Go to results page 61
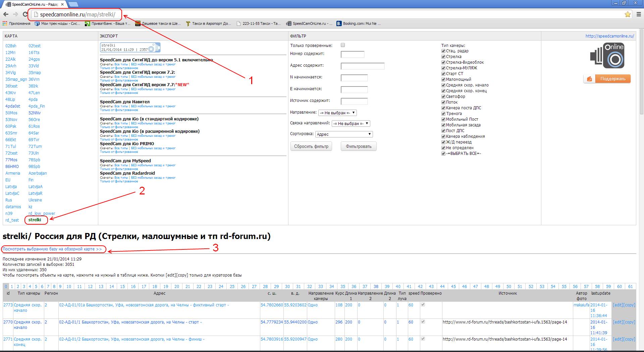 coord(631,286)
